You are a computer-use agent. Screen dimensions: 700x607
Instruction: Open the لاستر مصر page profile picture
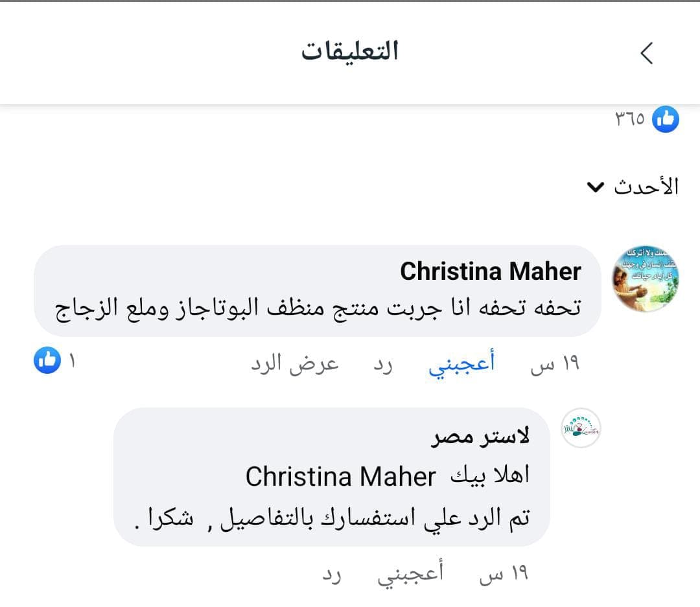point(581,426)
